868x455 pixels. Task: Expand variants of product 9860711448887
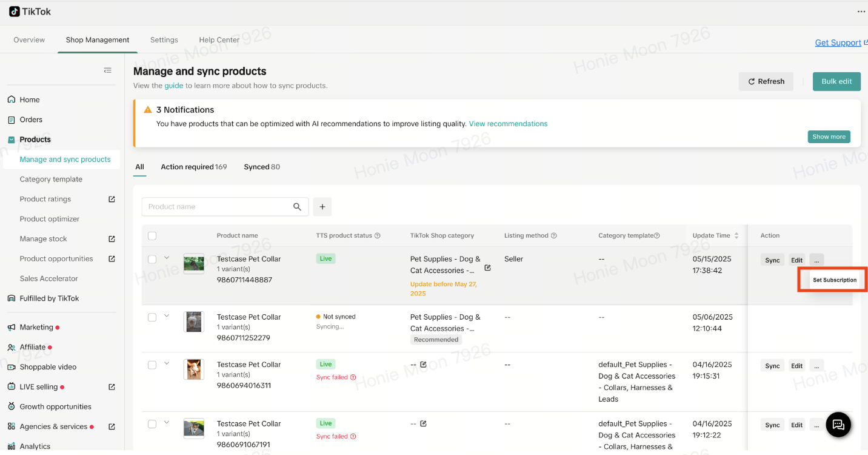coord(167,258)
